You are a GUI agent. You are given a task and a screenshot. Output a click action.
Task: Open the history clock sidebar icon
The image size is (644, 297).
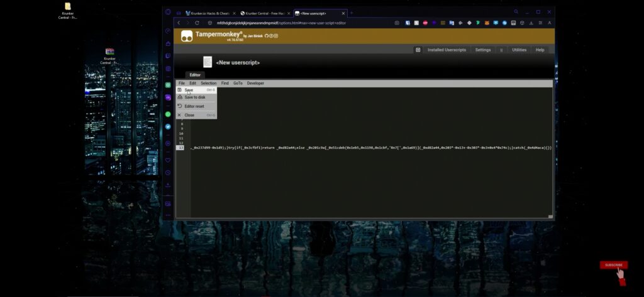click(x=168, y=173)
